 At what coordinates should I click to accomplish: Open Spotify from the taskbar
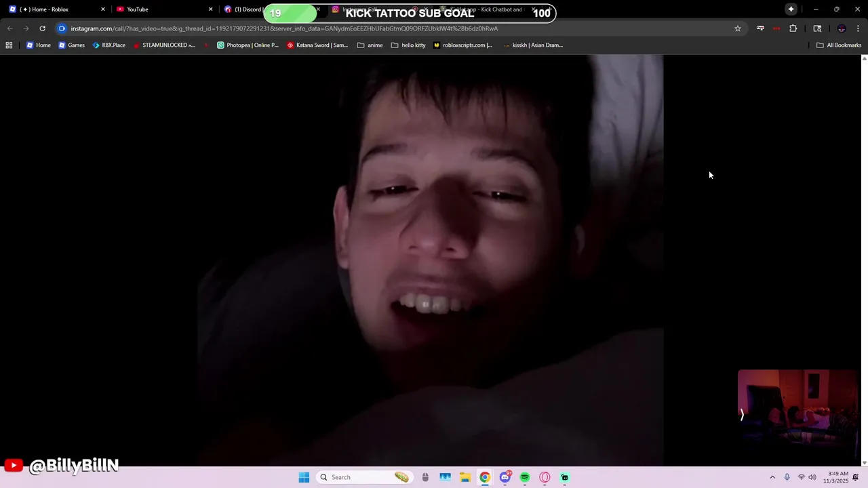click(524, 477)
